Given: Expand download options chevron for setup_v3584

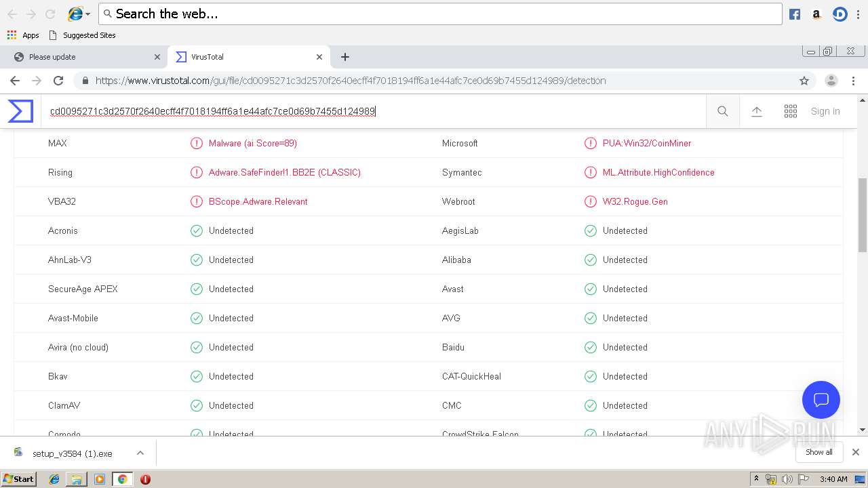Looking at the screenshot, I should tap(140, 453).
